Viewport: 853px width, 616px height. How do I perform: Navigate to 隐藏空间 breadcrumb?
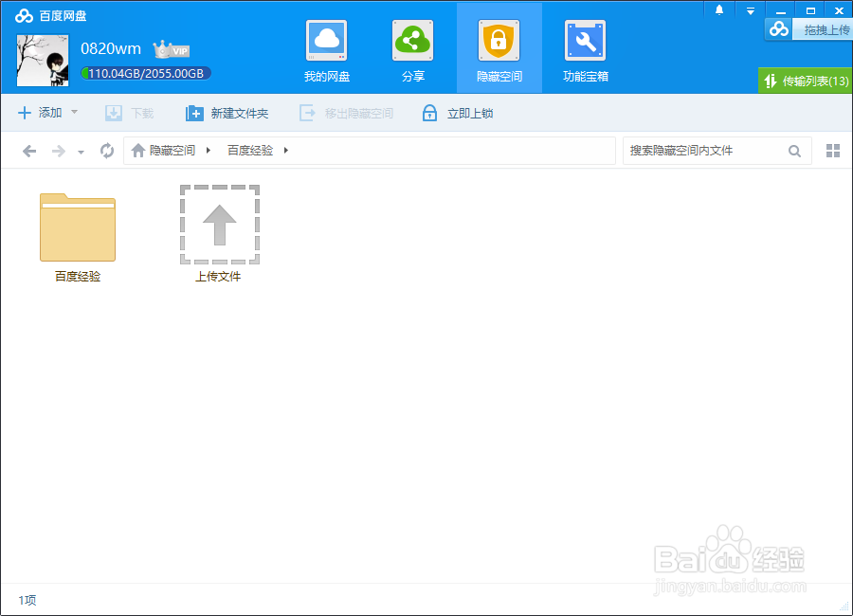(x=172, y=150)
